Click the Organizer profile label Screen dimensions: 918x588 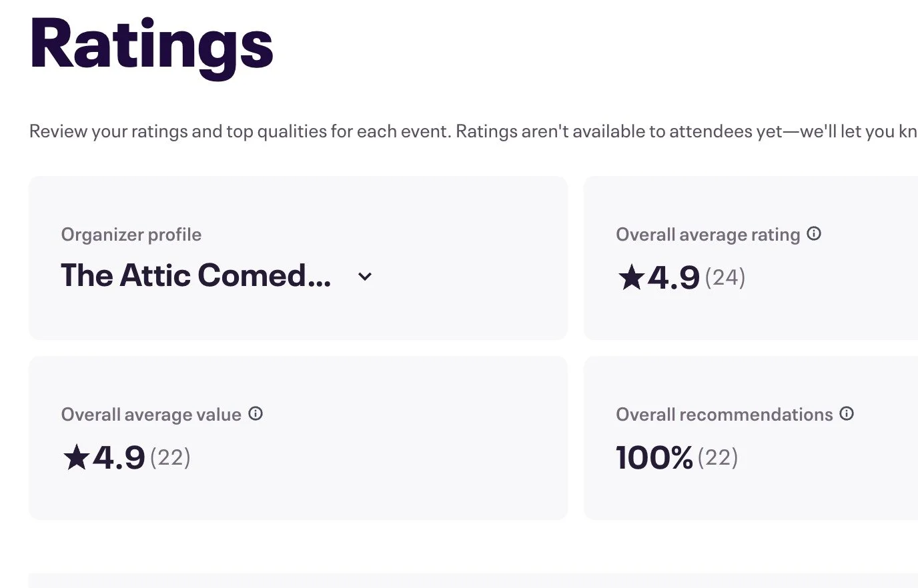click(x=131, y=235)
